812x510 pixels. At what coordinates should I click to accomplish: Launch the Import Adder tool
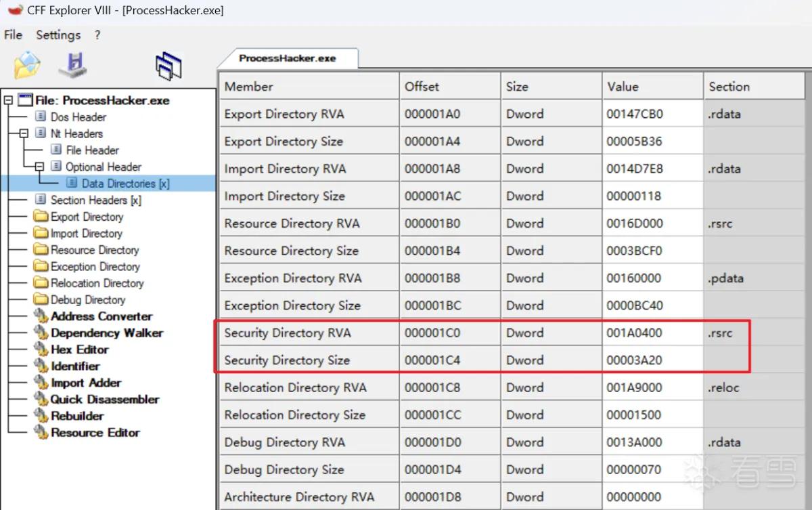[x=86, y=383]
